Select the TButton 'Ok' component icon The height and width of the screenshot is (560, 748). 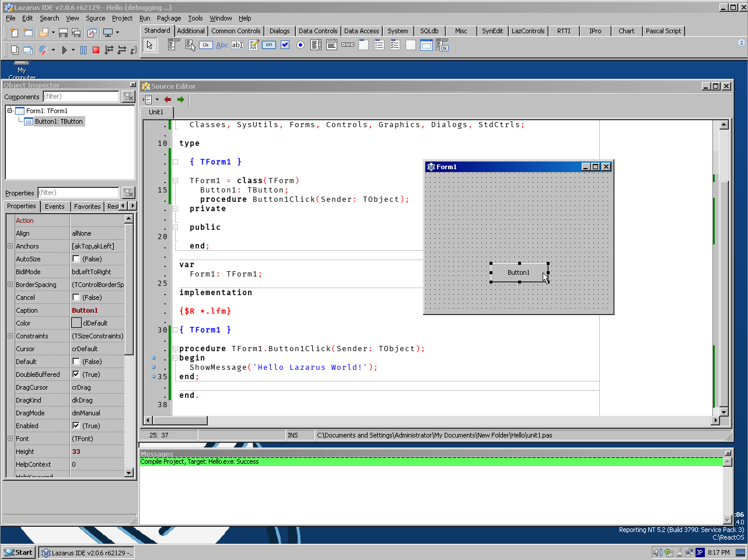point(205,45)
